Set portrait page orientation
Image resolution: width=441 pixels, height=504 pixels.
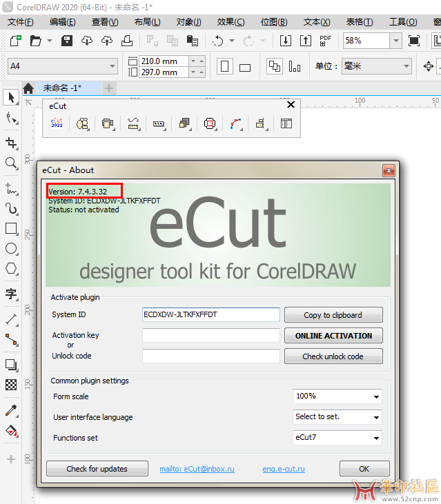pyautogui.click(x=225, y=67)
